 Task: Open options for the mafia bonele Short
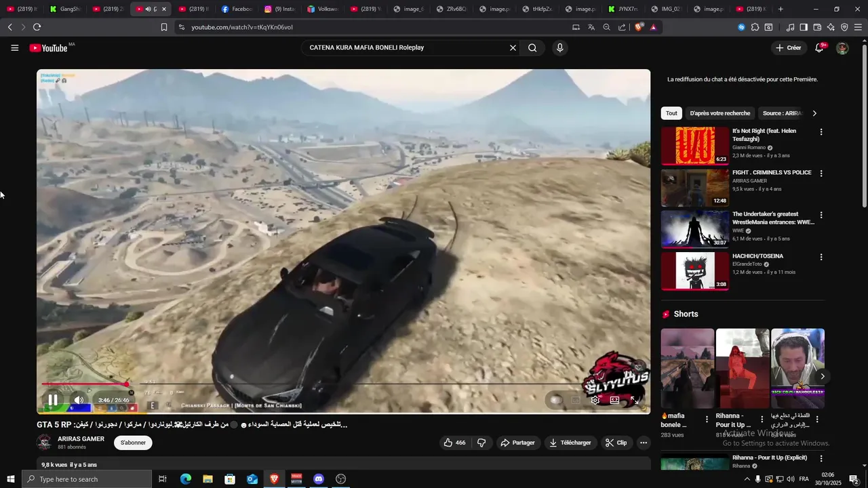click(707, 420)
